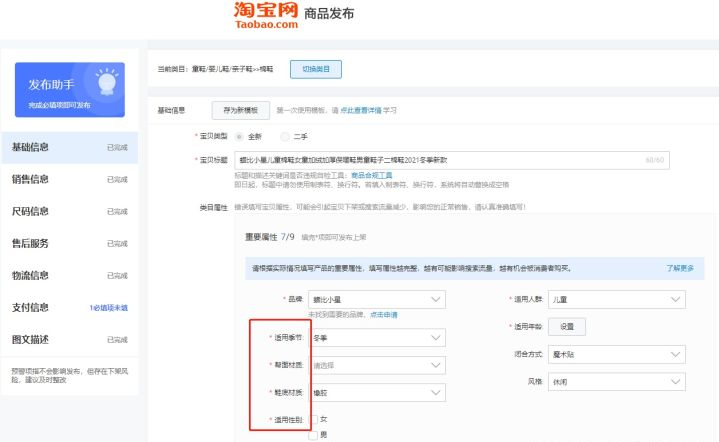Click the 商品合规工具 link
The image size is (719, 442).
(x=371, y=175)
